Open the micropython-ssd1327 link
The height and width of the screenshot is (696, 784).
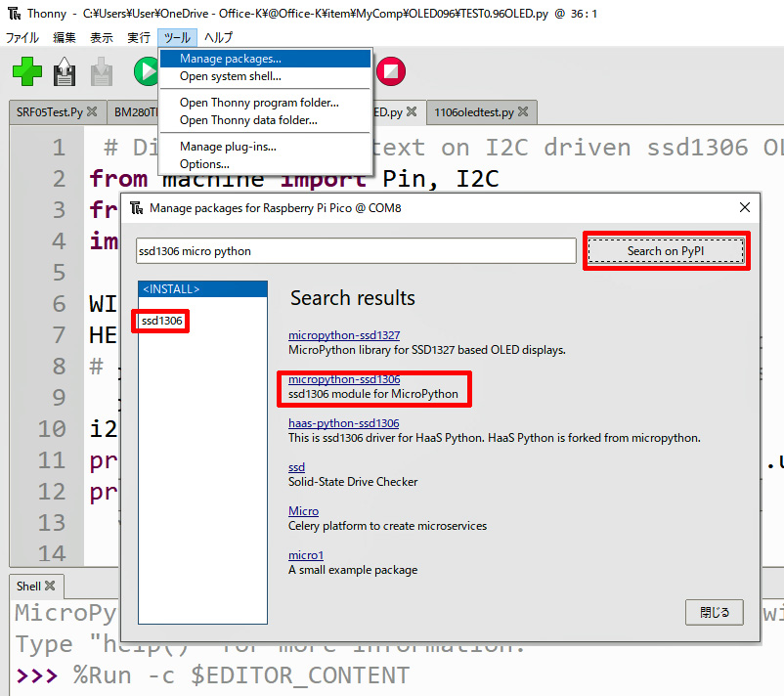[344, 335]
